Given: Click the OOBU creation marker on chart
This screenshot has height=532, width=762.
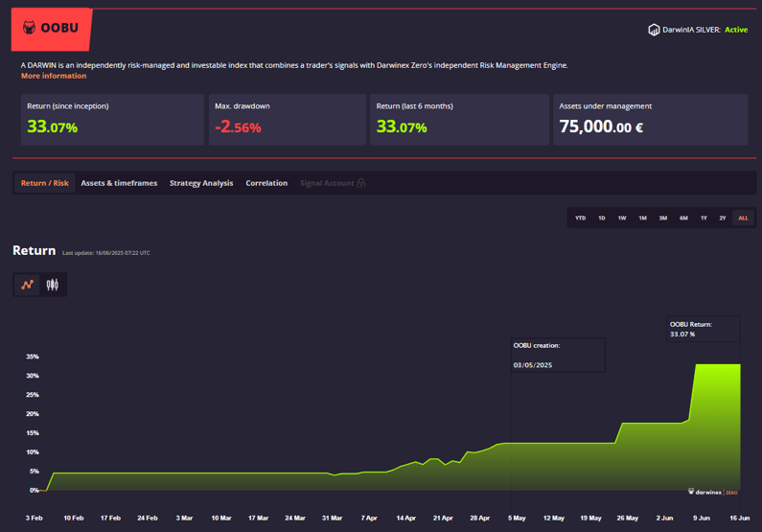Looking at the screenshot, I should (558, 355).
